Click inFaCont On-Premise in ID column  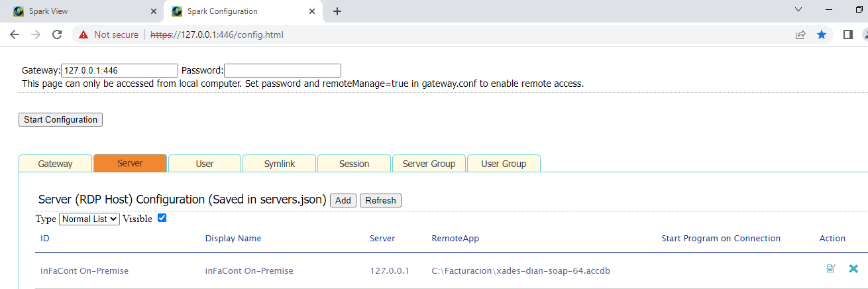coord(84,271)
